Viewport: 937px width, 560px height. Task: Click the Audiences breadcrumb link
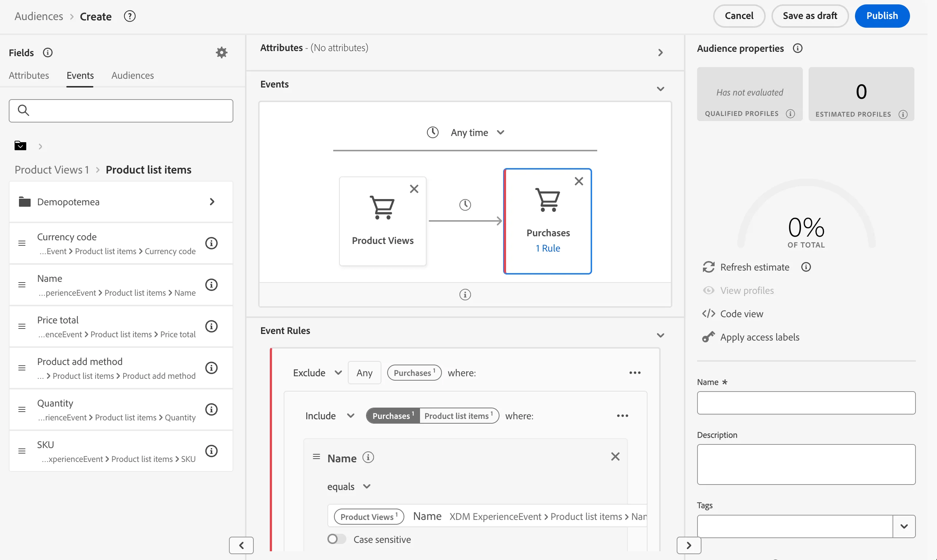click(x=39, y=16)
